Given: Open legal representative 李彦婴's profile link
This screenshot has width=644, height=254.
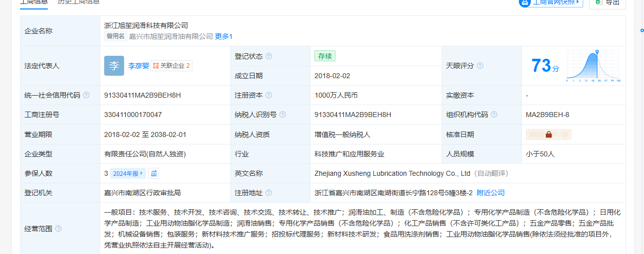Looking at the screenshot, I should click(x=138, y=66).
